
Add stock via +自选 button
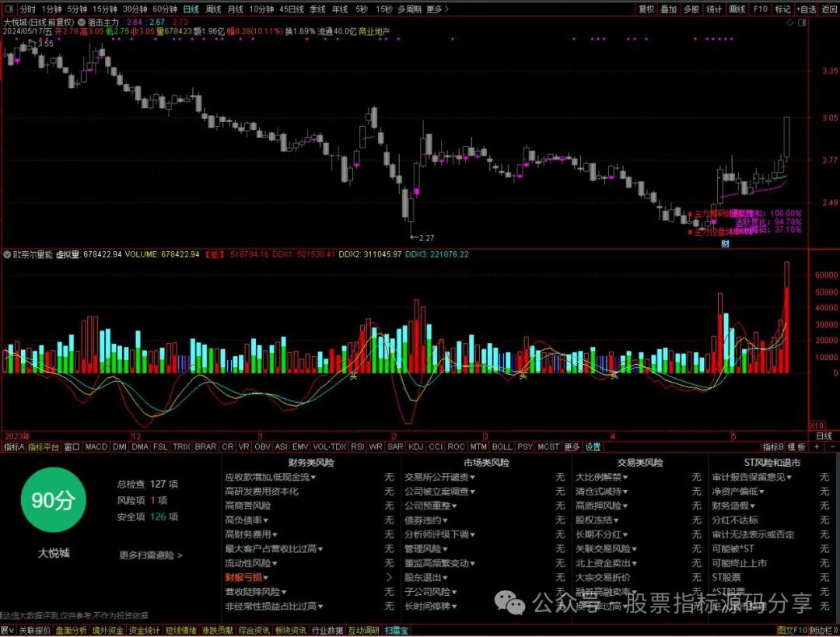pos(806,9)
